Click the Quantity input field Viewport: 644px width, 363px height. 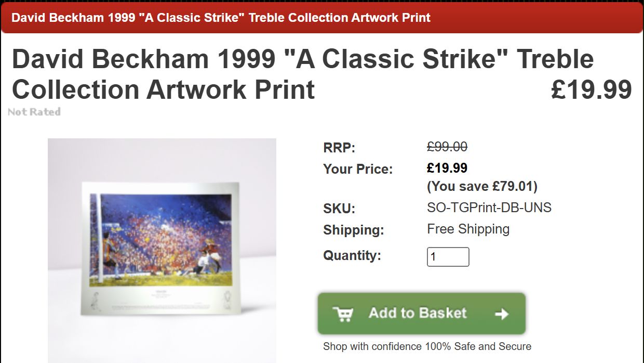pos(448,257)
